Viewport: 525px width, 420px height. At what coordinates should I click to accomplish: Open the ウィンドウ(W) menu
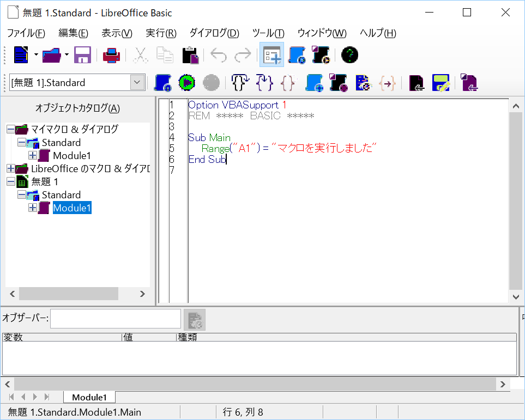322,33
